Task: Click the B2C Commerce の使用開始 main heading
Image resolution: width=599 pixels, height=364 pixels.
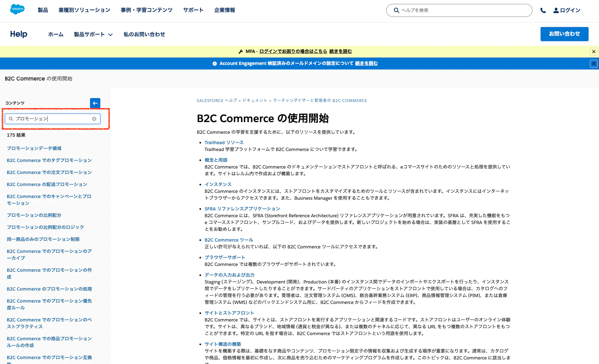Action: tap(263, 118)
